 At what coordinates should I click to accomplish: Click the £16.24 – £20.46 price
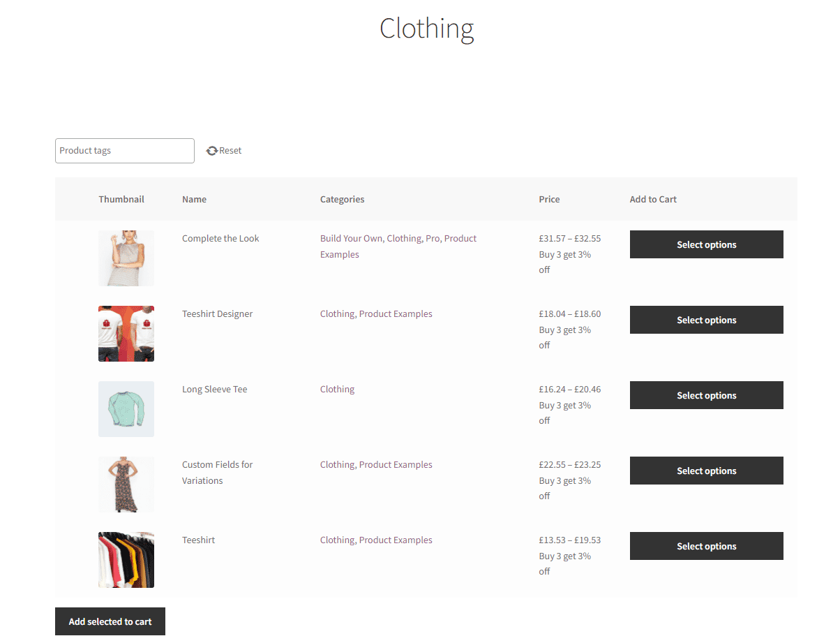click(x=569, y=390)
